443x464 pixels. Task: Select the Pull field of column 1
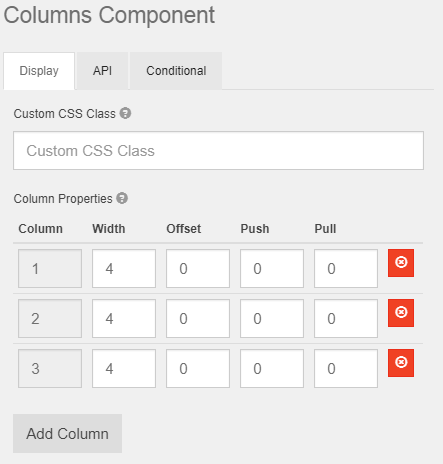click(346, 268)
